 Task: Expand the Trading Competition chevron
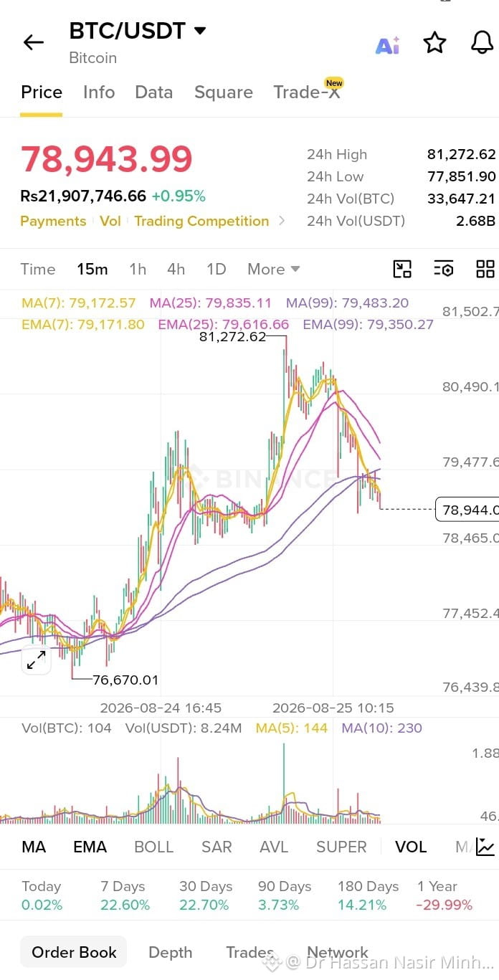click(x=281, y=221)
